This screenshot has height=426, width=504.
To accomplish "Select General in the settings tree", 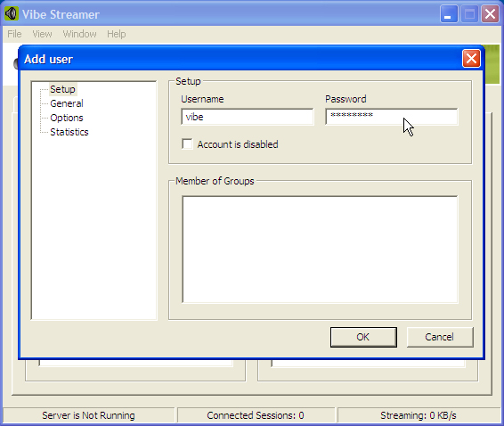I will [67, 103].
